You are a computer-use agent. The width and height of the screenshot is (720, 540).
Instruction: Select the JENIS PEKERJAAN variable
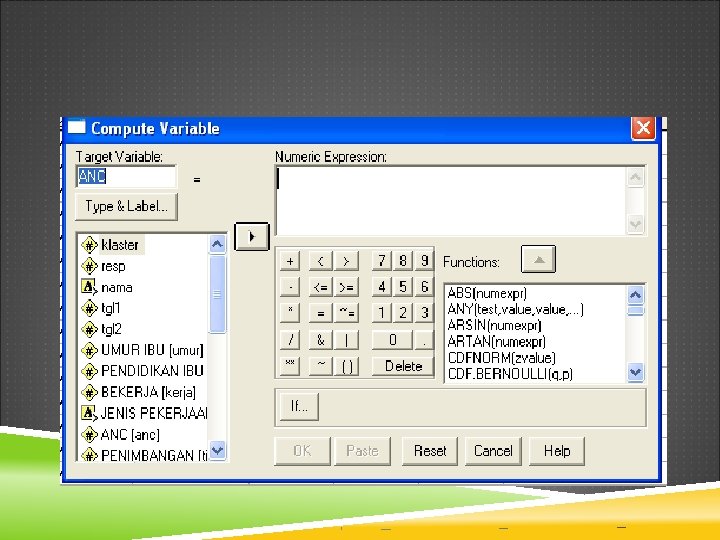coord(143,413)
